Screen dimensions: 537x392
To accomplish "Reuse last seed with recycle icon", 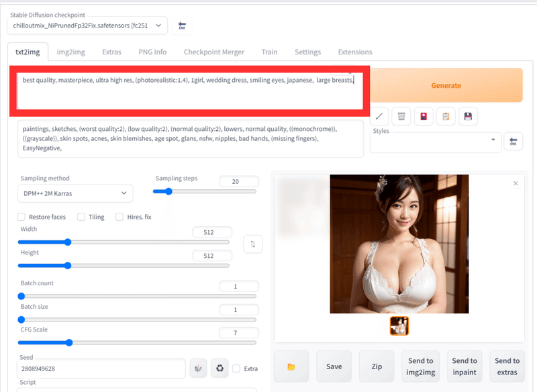I will [220, 369].
